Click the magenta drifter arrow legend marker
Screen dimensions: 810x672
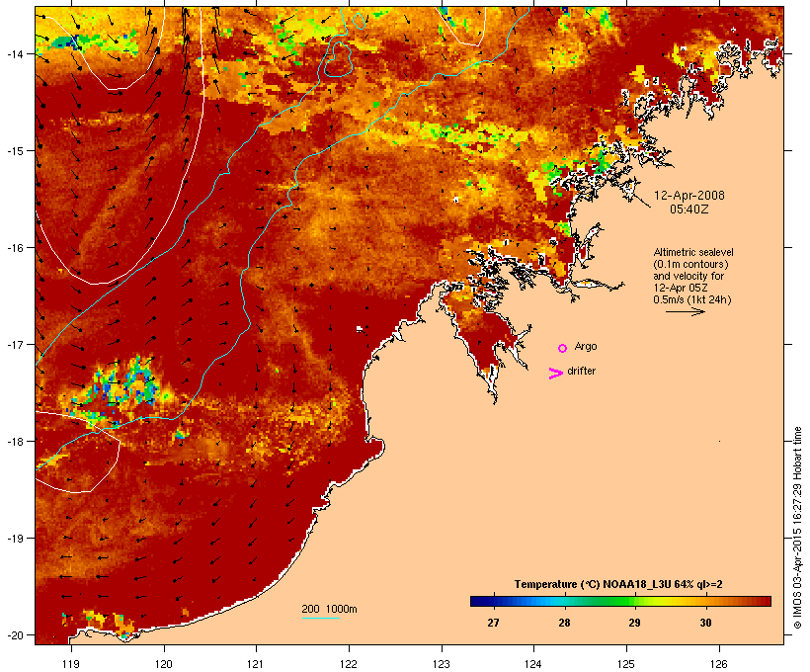[x=556, y=374]
